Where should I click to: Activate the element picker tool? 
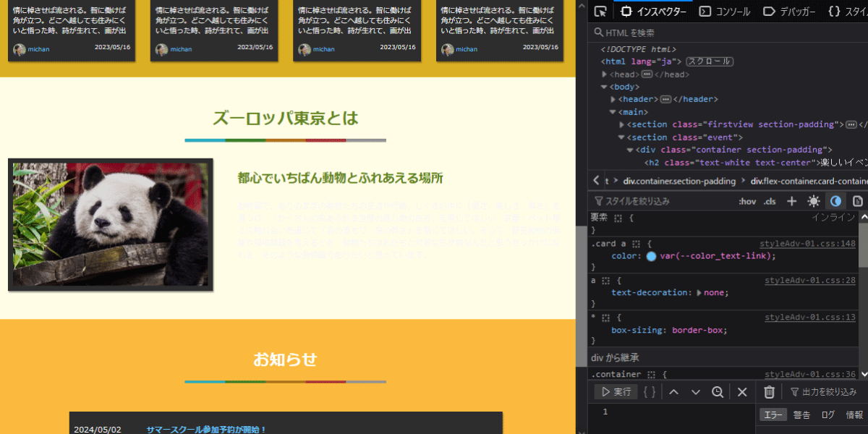click(600, 12)
